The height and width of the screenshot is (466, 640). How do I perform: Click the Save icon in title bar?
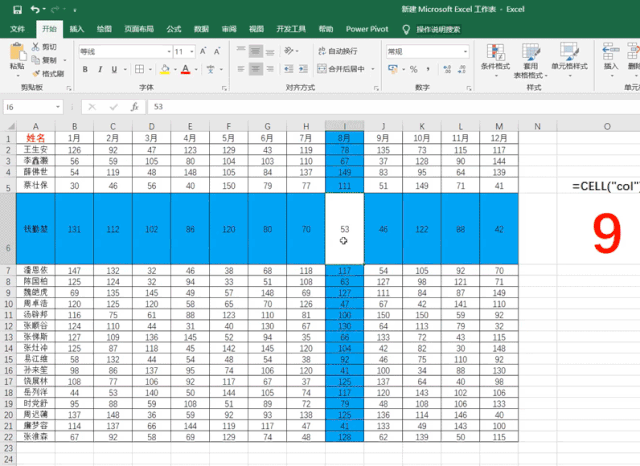pyautogui.click(x=17, y=9)
